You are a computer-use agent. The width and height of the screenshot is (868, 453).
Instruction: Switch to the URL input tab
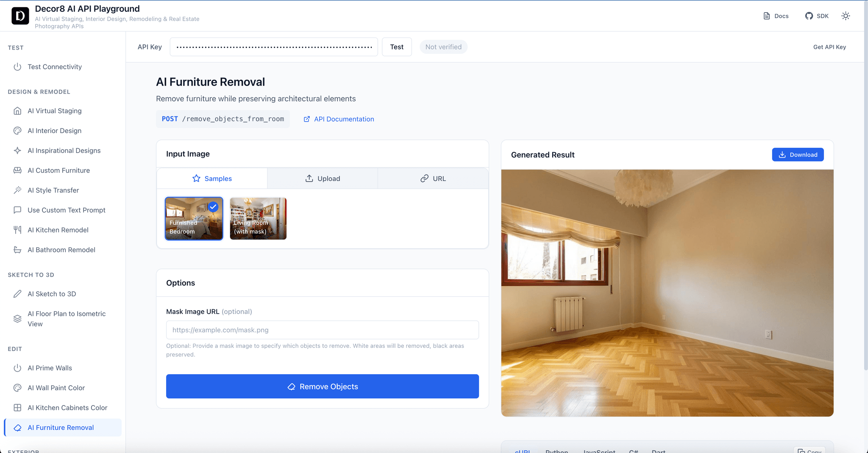point(433,178)
